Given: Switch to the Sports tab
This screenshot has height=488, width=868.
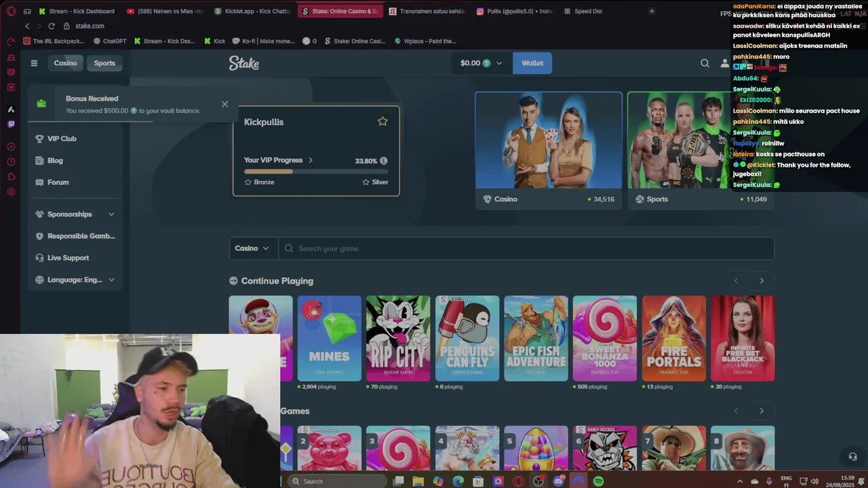Looking at the screenshot, I should (x=104, y=63).
